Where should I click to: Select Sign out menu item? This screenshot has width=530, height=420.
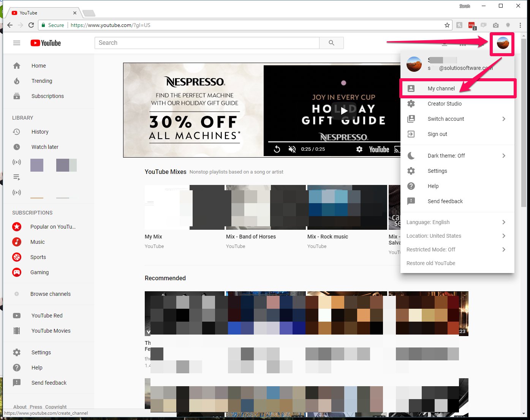[457, 134]
